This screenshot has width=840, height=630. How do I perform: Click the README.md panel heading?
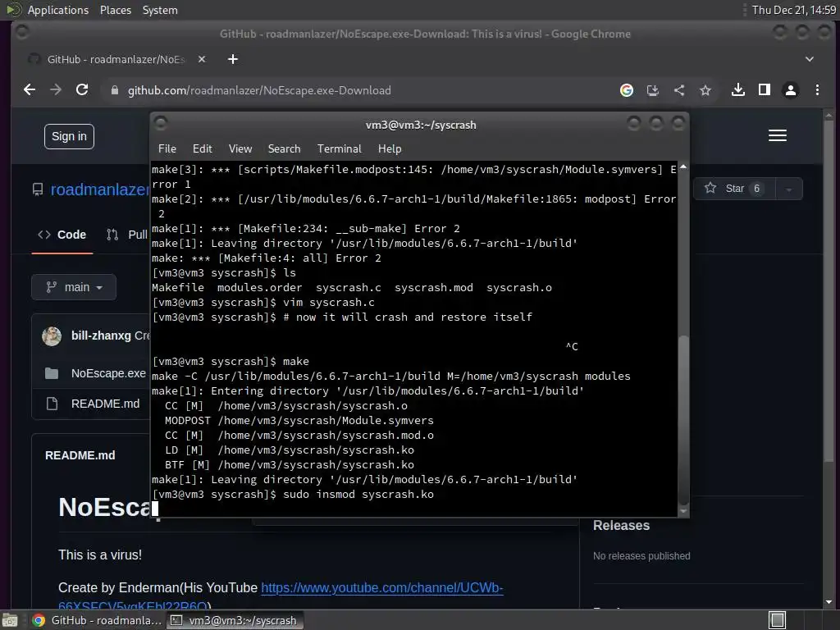80,455
